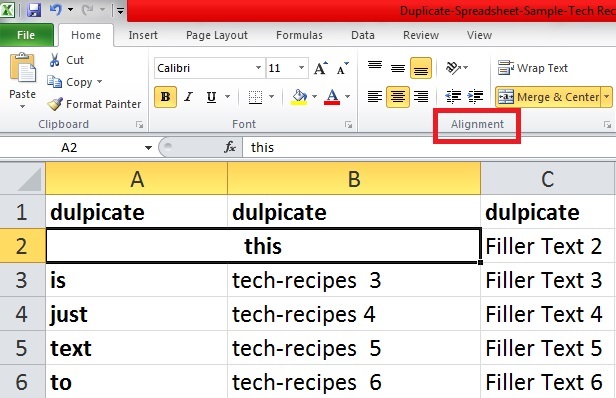
Task: Open the Font name Calibri dropdown
Action: point(258,68)
